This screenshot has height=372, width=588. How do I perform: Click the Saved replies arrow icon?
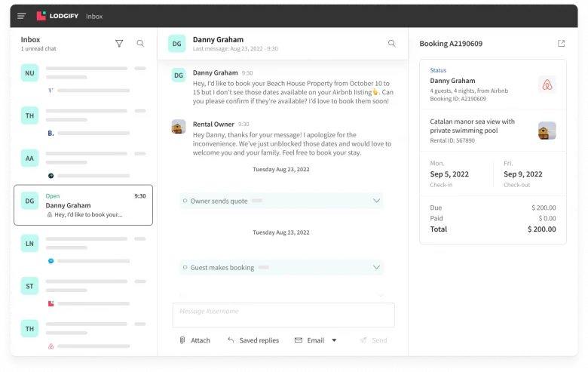point(231,340)
